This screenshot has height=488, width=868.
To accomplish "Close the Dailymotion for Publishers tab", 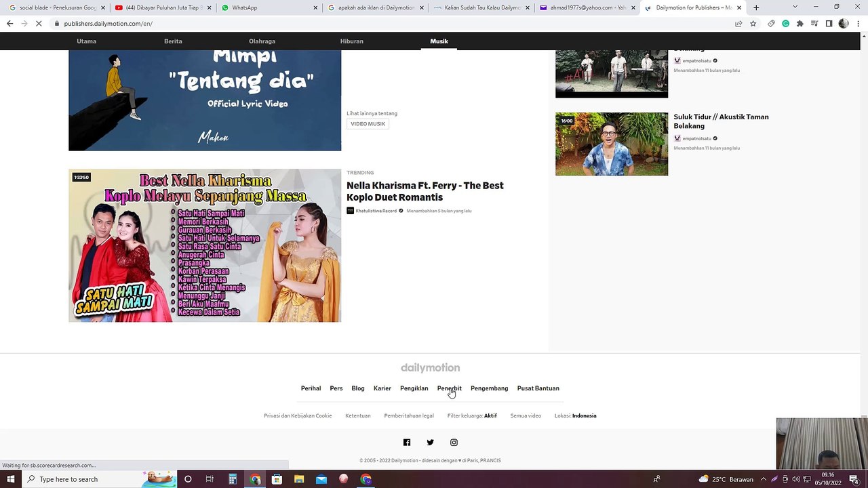I will pos(739,7).
